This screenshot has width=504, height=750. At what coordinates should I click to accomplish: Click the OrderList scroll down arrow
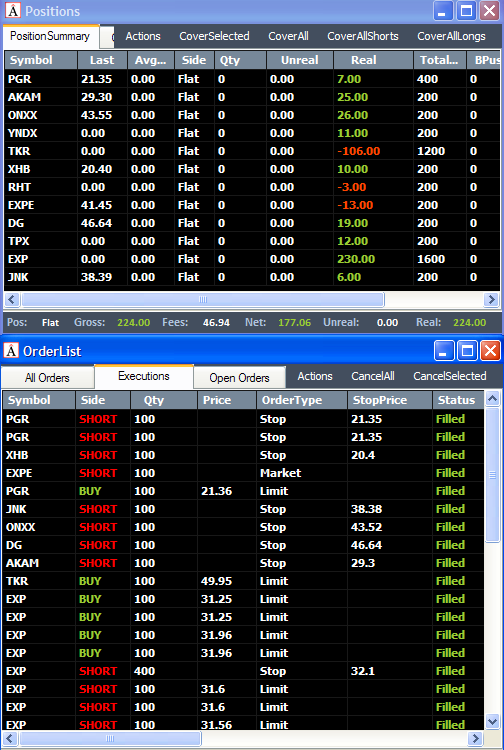493,721
